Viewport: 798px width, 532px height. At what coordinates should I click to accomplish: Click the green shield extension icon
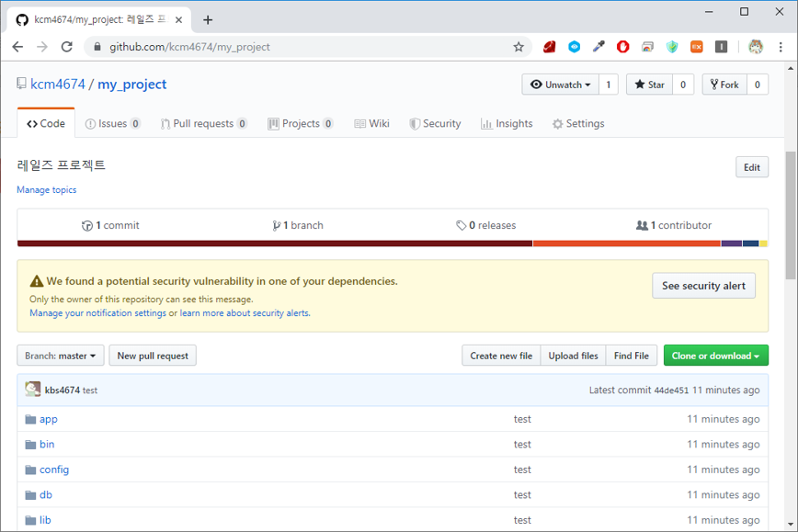(x=672, y=47)
